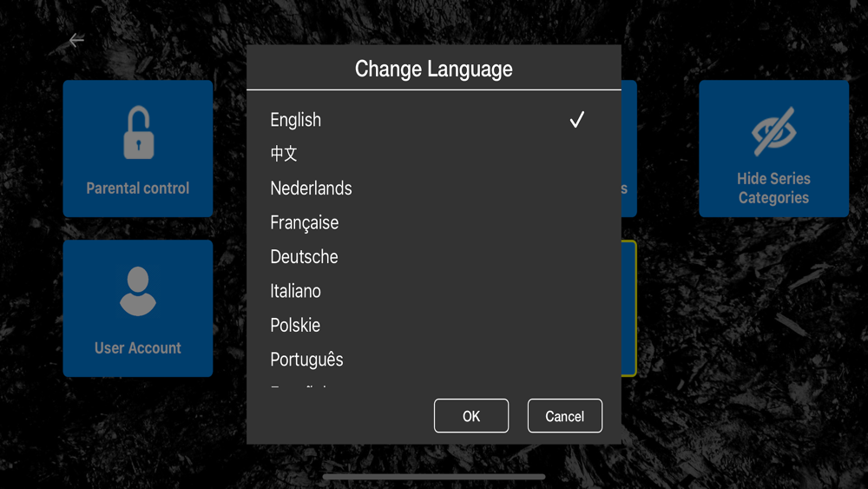Viewport: 868px width, 489px height.
Task: Click the Change Language dialog title
Action: [433, 69]
